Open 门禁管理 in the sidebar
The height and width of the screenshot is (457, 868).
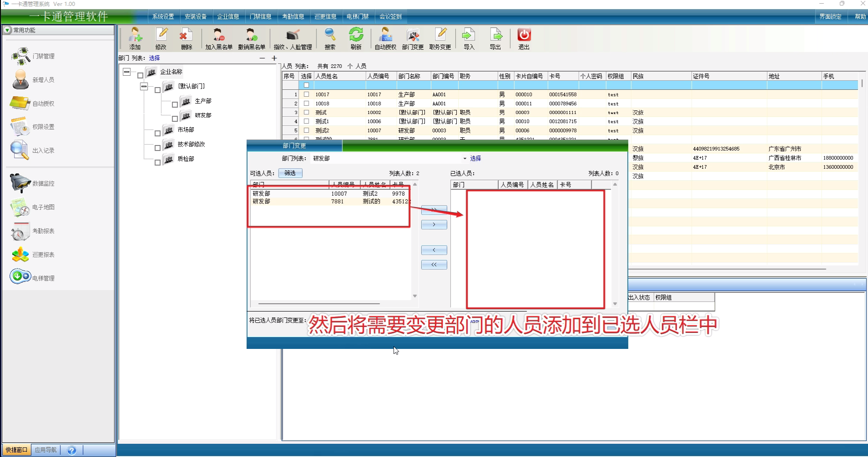click(33, 56)
